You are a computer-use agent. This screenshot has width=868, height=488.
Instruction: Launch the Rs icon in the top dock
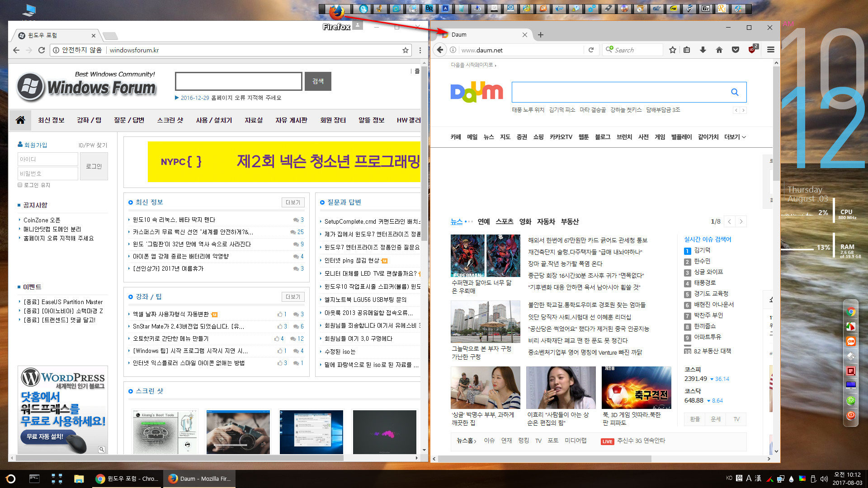[722, 8]
